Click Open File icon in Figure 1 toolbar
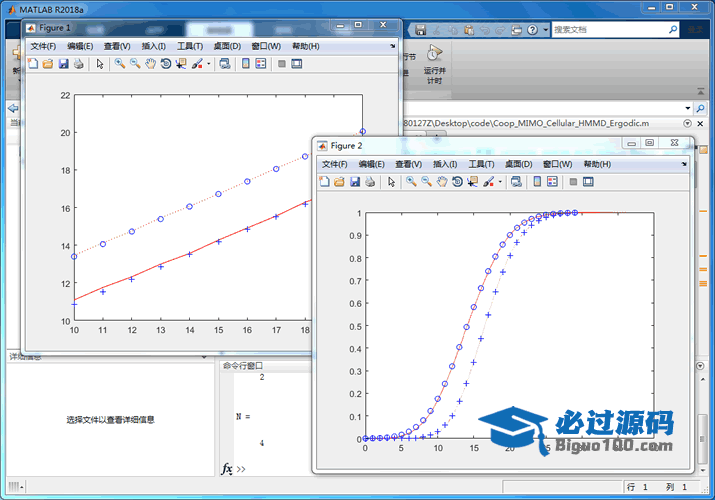715x500 pixels. [x=48, y=64]
